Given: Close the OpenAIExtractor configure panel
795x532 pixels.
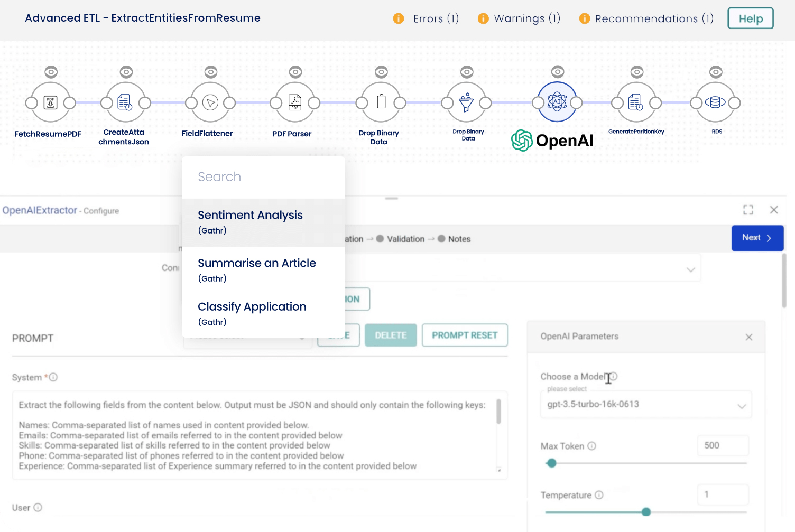Looking at the screenshot, I should pos(774,210).
